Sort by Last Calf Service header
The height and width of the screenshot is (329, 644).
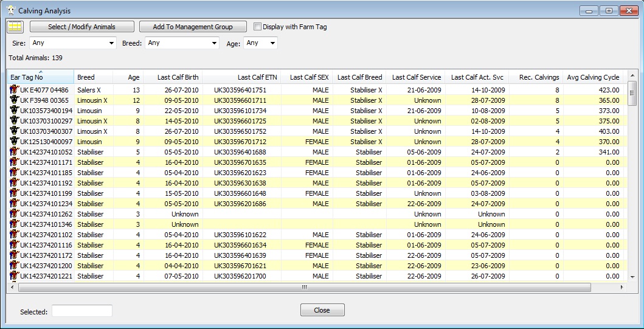[415, 77]
